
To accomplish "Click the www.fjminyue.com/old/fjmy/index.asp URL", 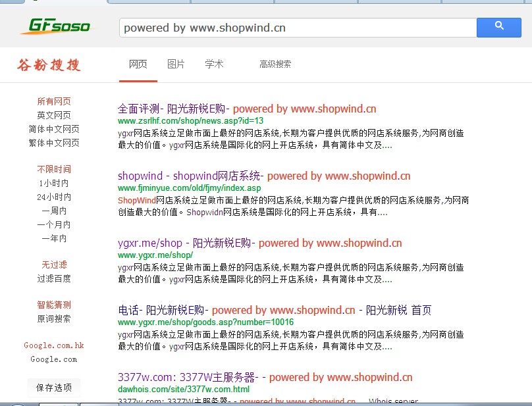I will [x=190, y=188].
